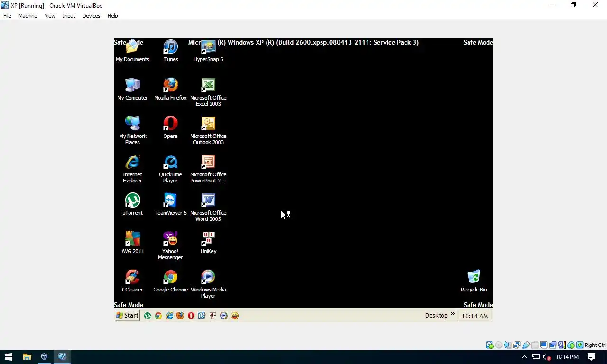Click keyboard capture indicator beside Right Ctrl

coord(579,345)
